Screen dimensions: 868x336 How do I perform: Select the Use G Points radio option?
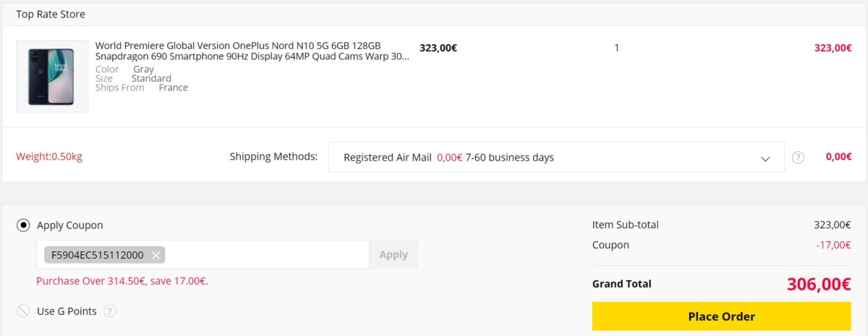click(23, 311)
